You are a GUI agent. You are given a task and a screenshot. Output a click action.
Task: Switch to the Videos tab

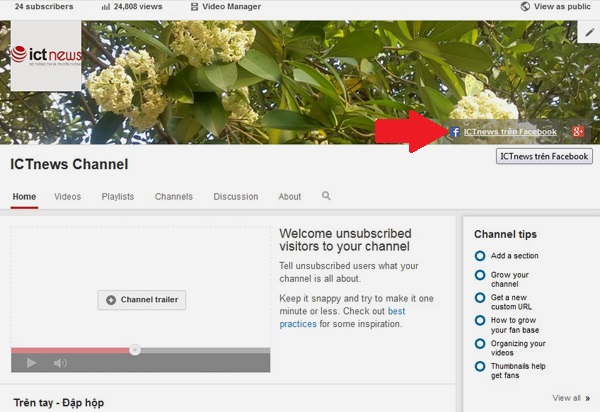coord(67,197)
